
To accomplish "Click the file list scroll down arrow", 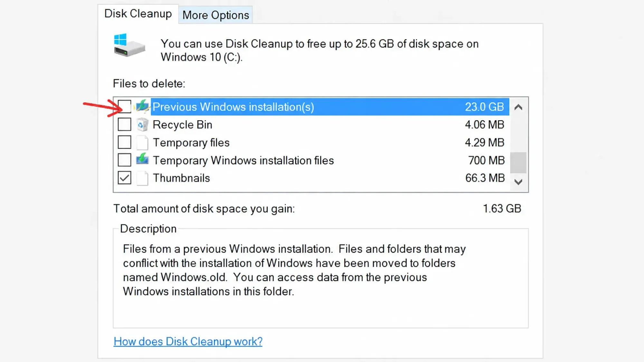I will click(518, 182).
